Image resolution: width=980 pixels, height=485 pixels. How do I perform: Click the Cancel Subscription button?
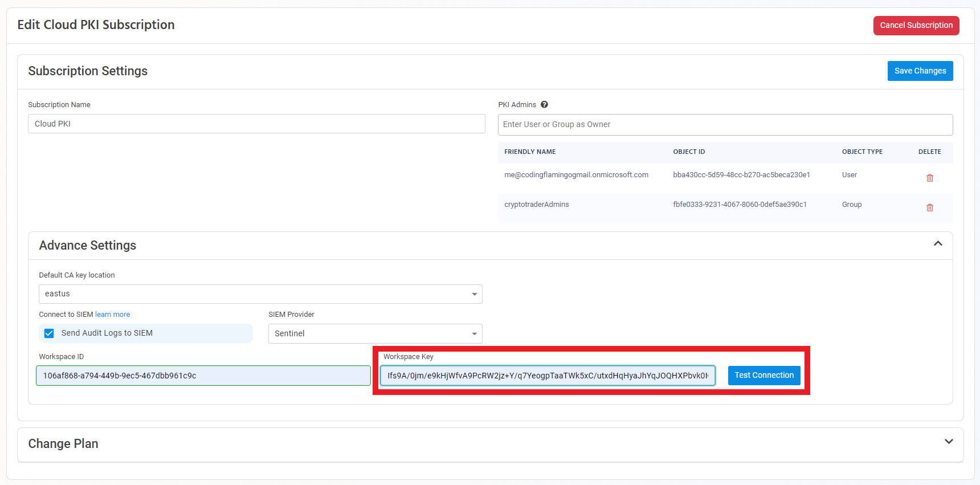tap(916, 26)
